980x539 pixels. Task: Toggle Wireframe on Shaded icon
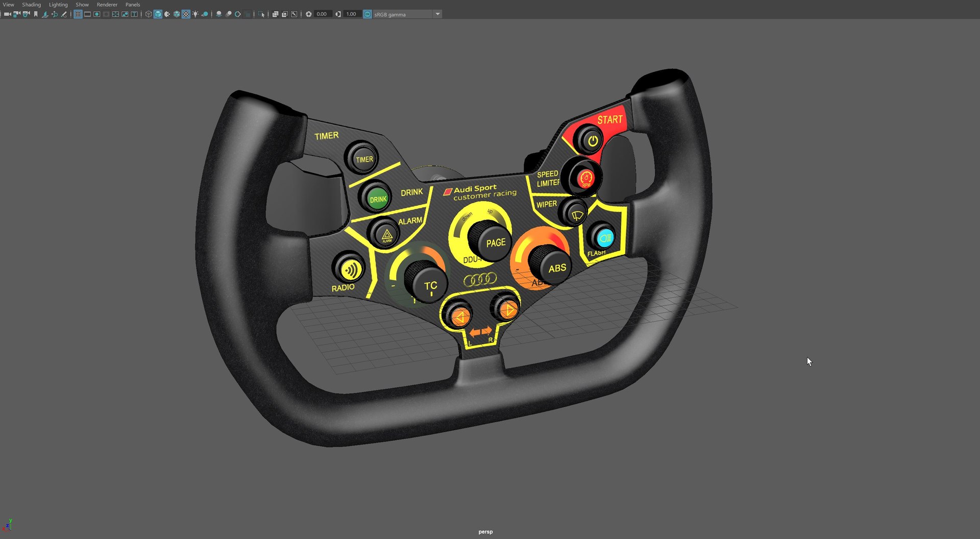(177, 14)
